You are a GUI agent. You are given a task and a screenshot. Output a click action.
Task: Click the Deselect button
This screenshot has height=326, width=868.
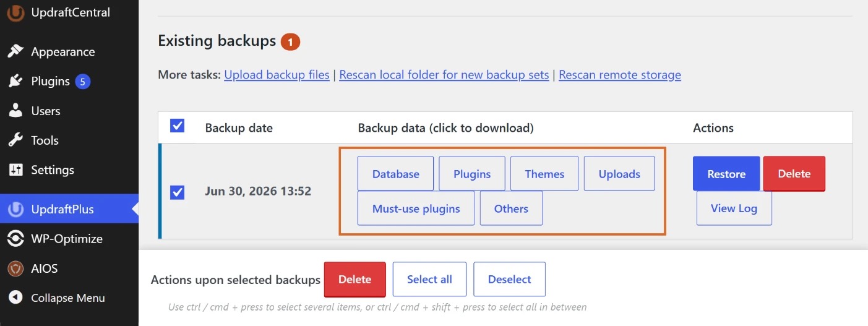(510, 279)
